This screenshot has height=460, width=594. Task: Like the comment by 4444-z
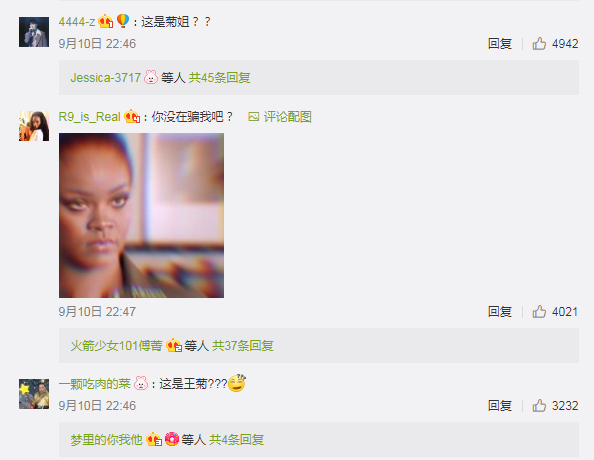(x=539, y=44)
